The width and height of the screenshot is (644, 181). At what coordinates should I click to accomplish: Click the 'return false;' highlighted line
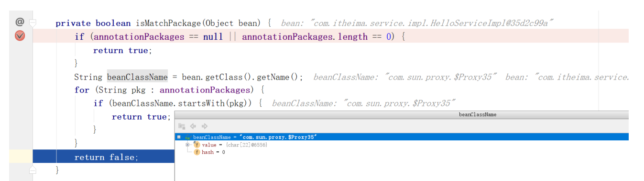[x=103, y=157]
